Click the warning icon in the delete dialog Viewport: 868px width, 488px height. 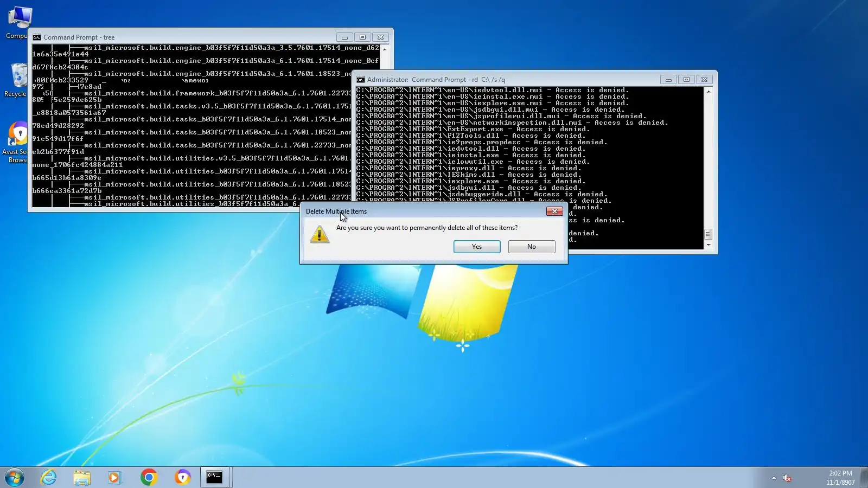point(320,234)
